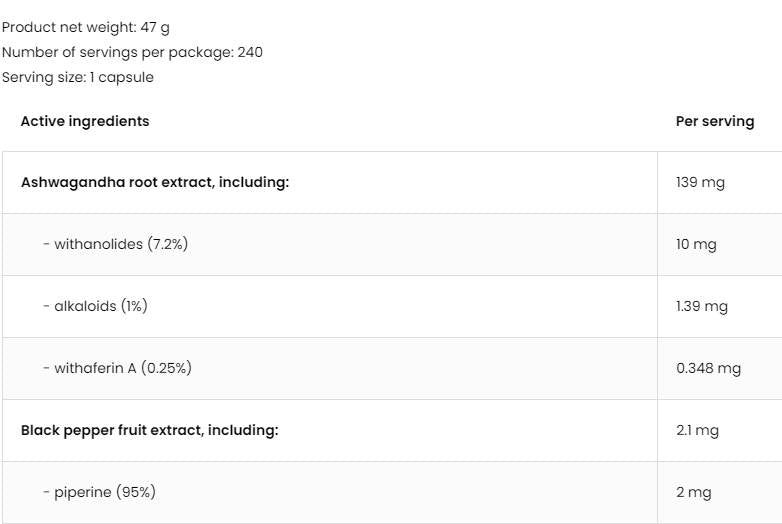Select the Ashwagandha root extract row label
This screenshot has width=782, height=524.
(155, 183)
